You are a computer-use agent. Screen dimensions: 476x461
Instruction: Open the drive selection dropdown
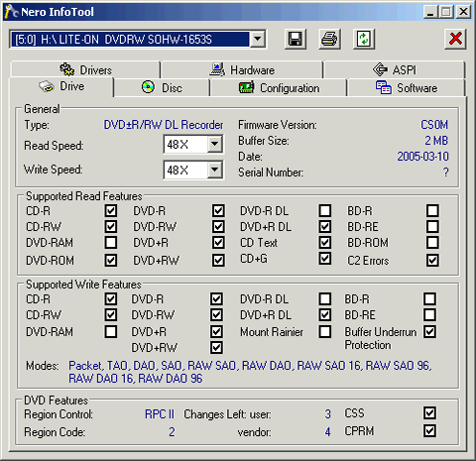tap(258, 40)
